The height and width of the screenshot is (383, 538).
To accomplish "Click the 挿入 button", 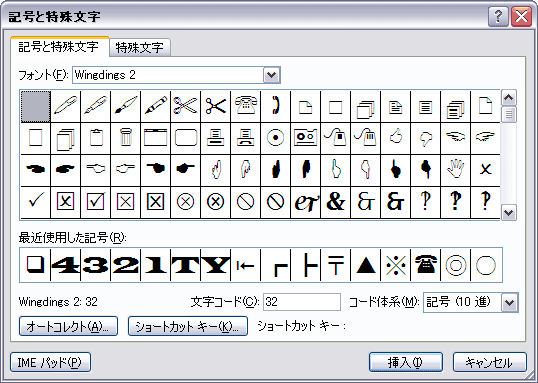I will click(406, 362).
